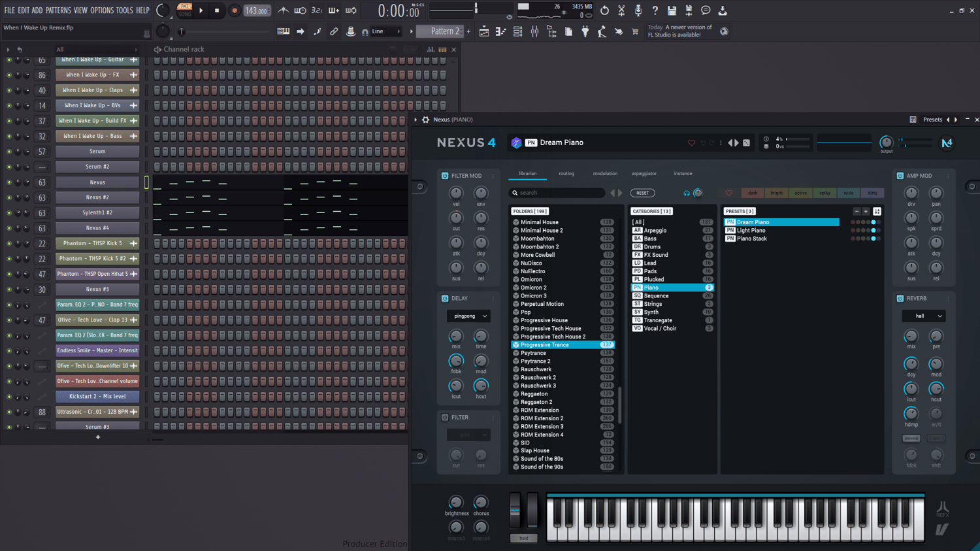Open FILTER MOD section options dots

pos(493,176)
